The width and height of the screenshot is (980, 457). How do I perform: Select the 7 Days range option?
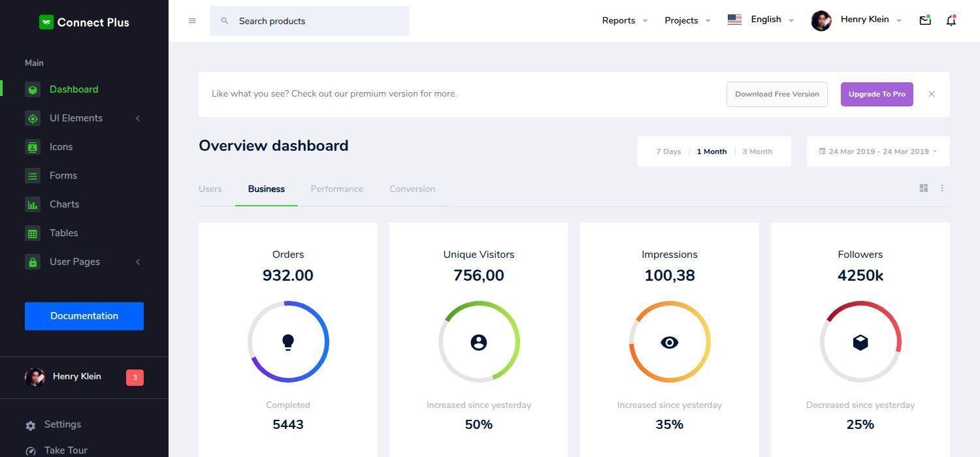click(x=668, y=151)
